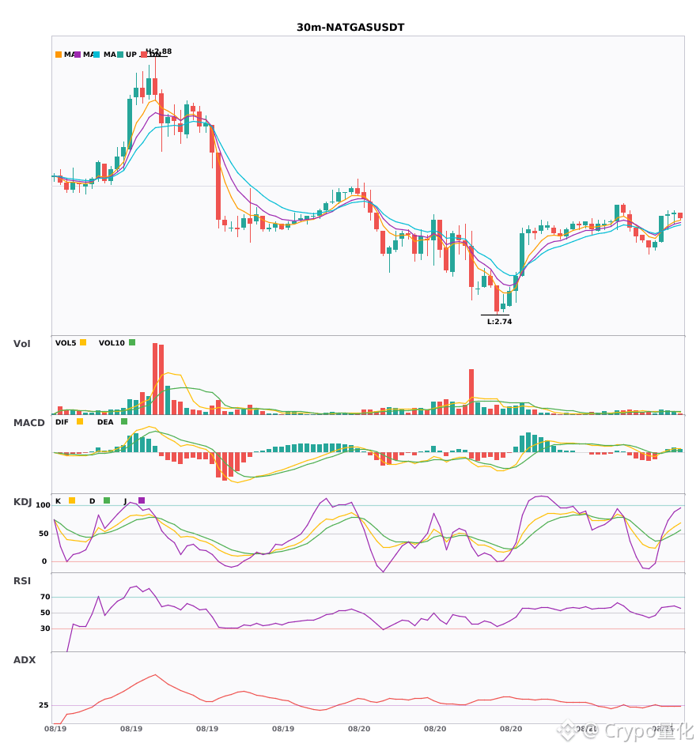
Task: Click the purple MA legend swatch
Action: [x=78, y=55]
